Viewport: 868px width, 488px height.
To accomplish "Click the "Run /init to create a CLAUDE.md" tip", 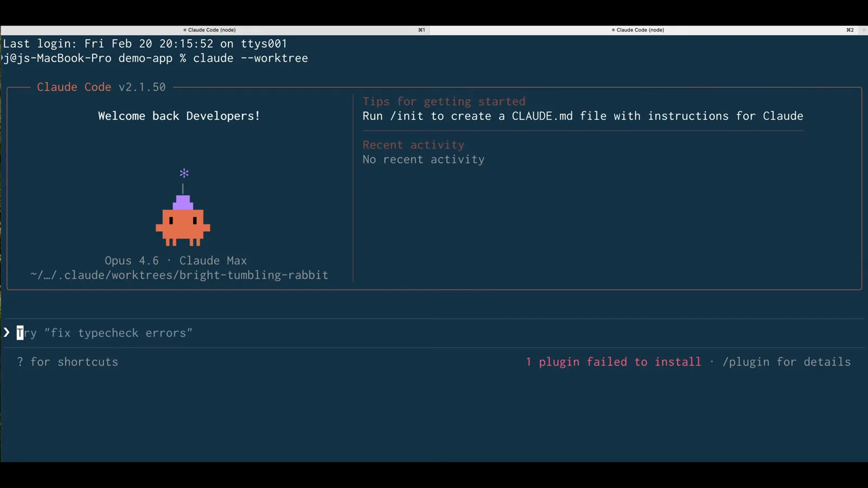I will pyautogui.click(x=583, y=116).
